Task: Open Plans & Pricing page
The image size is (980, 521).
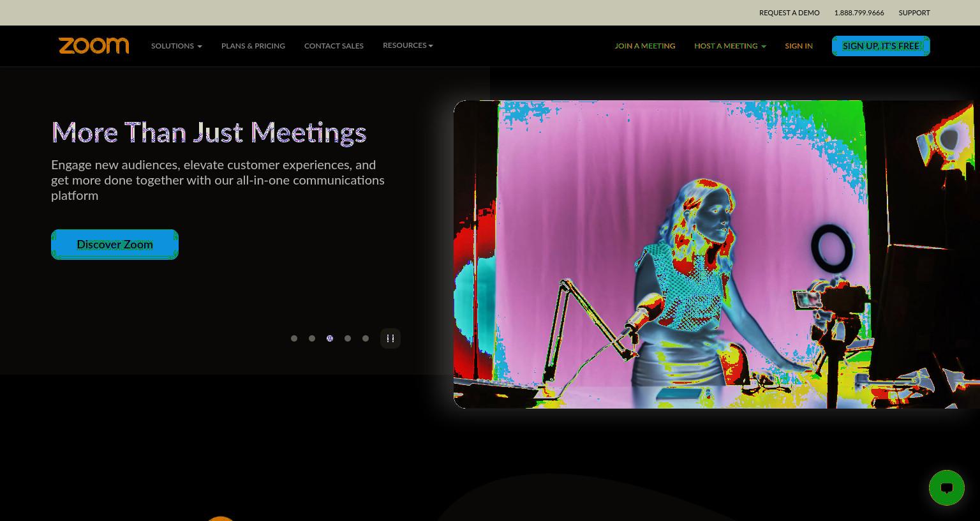Action: (253, 46)
